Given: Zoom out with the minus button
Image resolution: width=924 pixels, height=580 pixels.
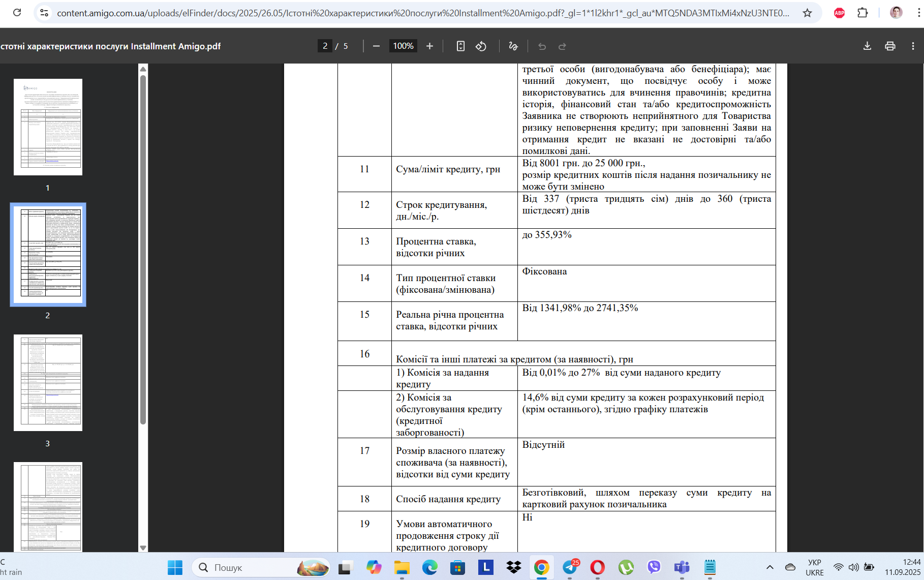Looking at the screenshot, I should pos(376,46).
